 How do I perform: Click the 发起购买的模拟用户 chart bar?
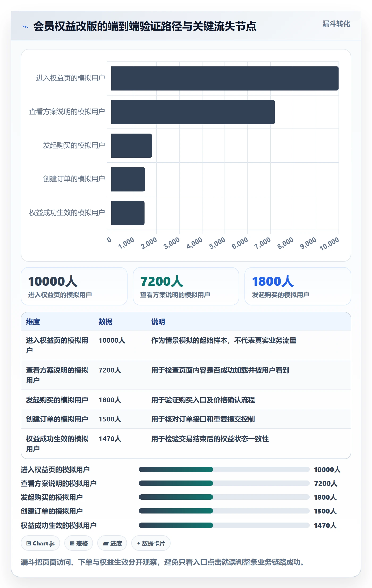pyautogui.click(x=132, y=146)
